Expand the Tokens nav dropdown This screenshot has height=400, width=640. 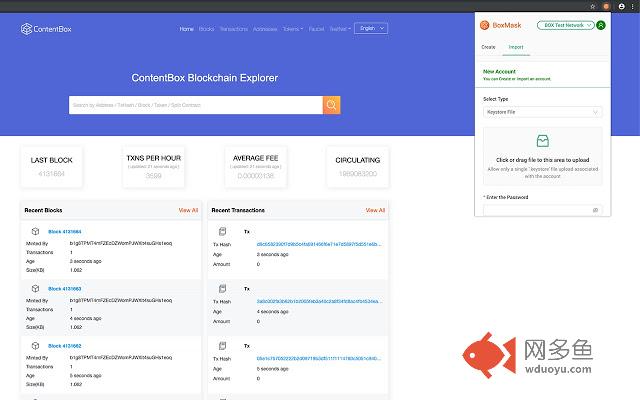[x=293, y=29]
